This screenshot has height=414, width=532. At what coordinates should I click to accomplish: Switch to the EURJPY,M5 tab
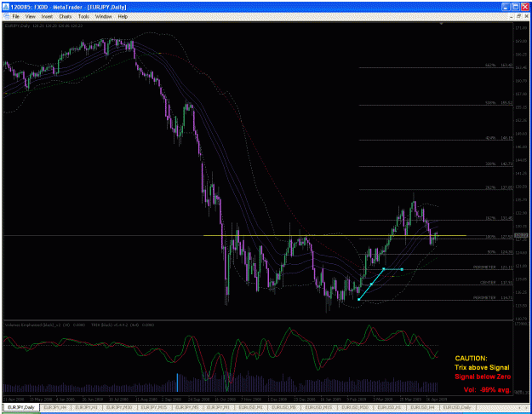click(x=187, y=407)
